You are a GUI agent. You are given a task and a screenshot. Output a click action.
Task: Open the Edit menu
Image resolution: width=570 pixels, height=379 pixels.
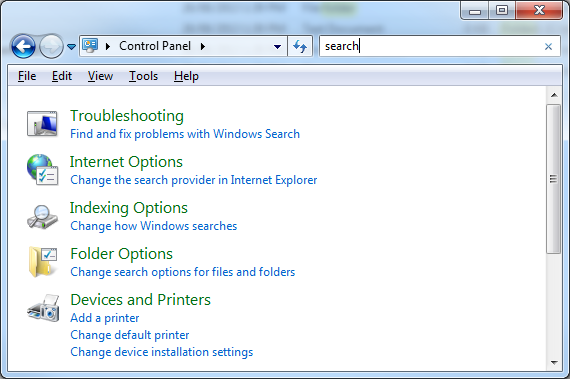[x=62, y=76]
